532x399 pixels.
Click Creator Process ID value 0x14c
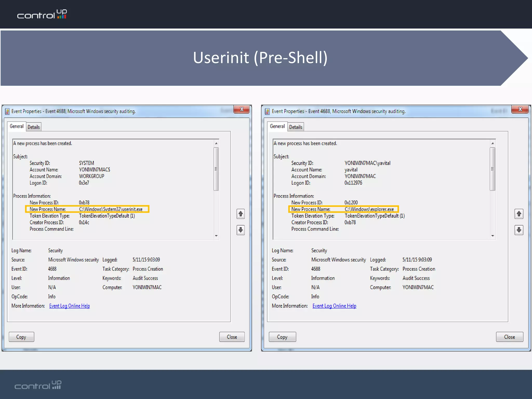coord(84,223)
